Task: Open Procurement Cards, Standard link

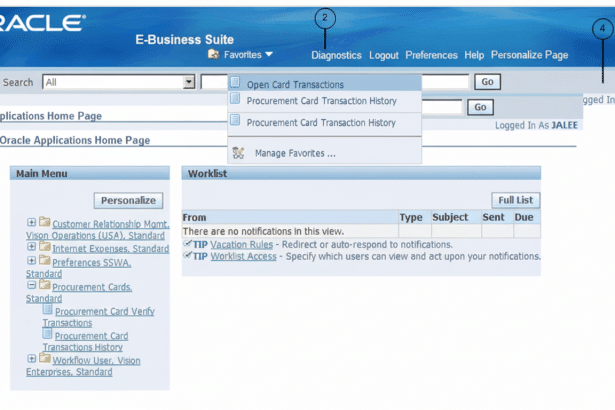Action: (79, 293)
